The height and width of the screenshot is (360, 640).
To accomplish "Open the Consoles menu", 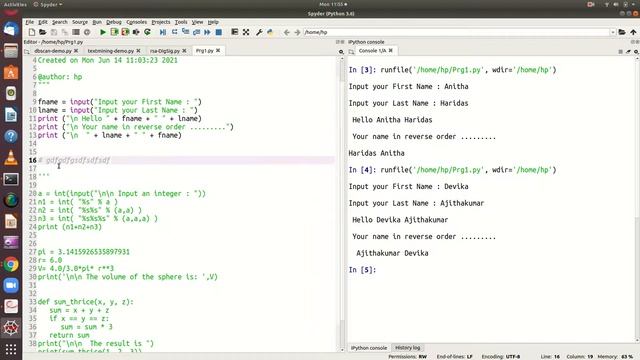I will (136, 22).
